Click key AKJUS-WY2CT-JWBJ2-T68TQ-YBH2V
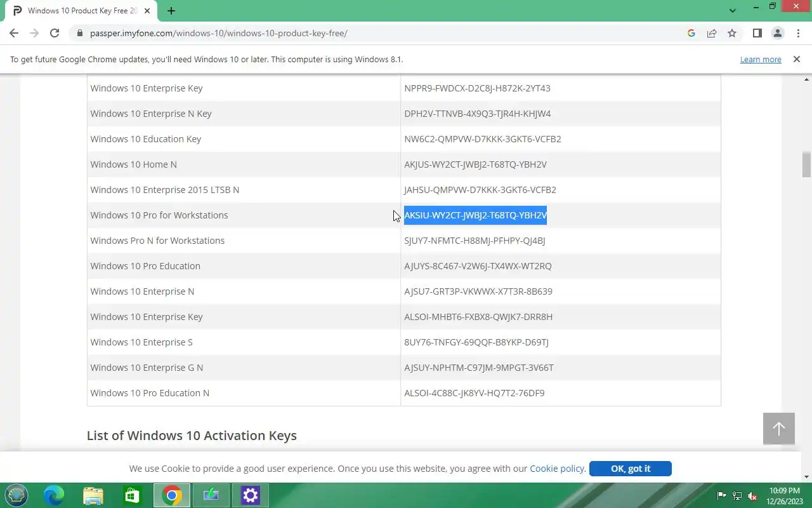This screenshot has width=812, height=508. (475, 164)
